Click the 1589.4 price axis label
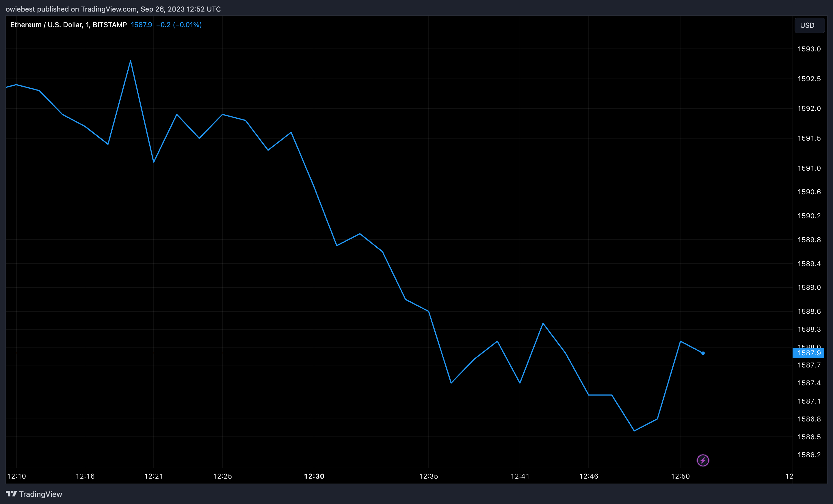 809,264
